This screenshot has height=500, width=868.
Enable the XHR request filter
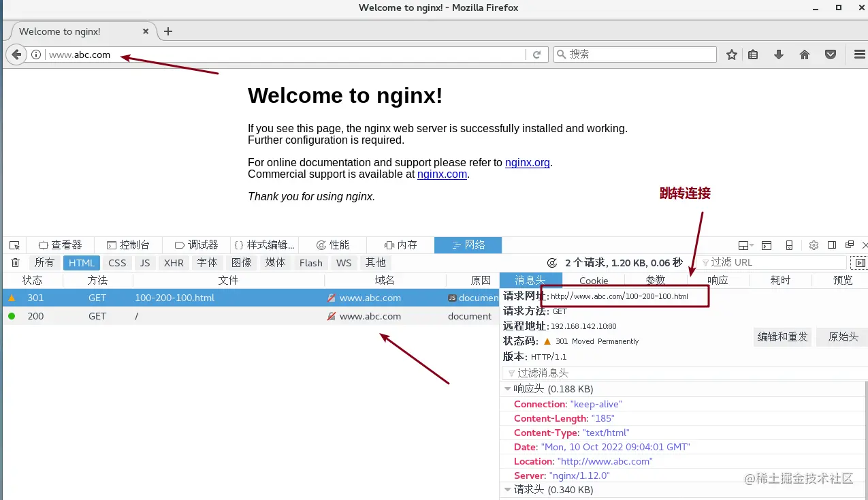pos(174,262)
